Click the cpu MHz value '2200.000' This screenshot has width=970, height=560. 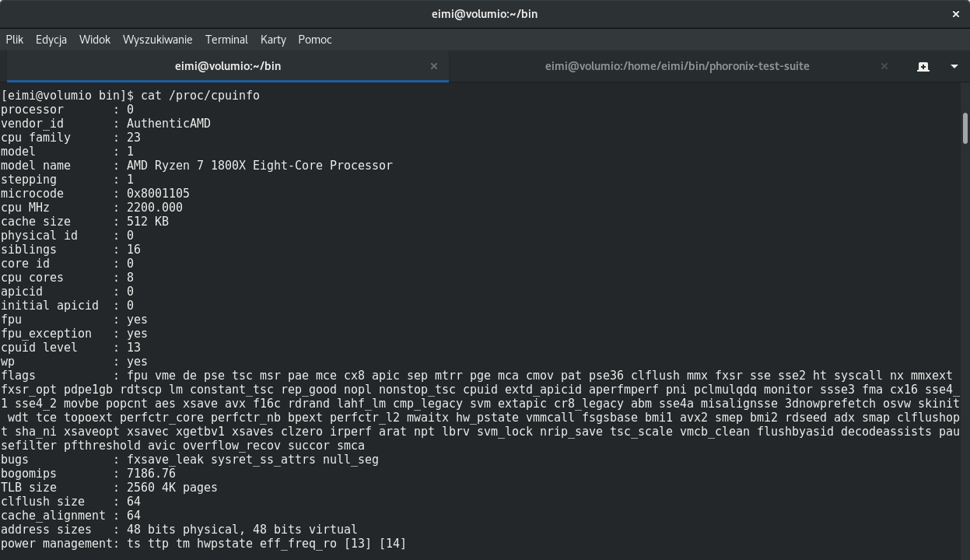(155, 207)
